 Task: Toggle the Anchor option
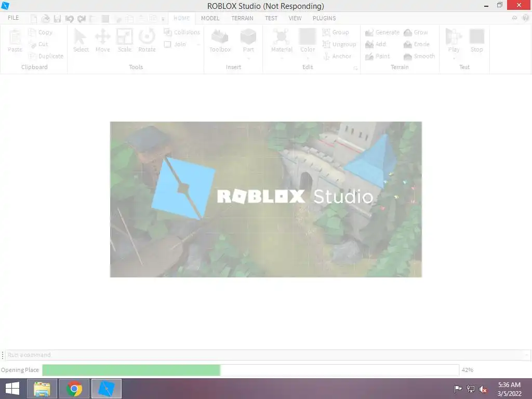point(337,56)
